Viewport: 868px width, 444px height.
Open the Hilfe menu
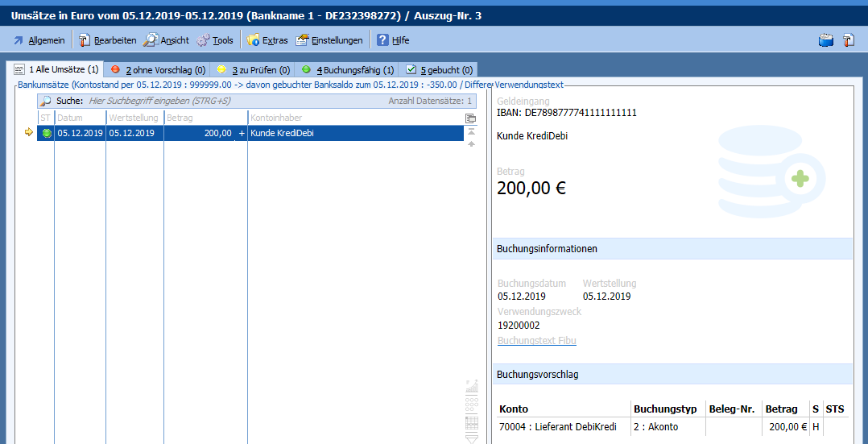pos(393,40)
